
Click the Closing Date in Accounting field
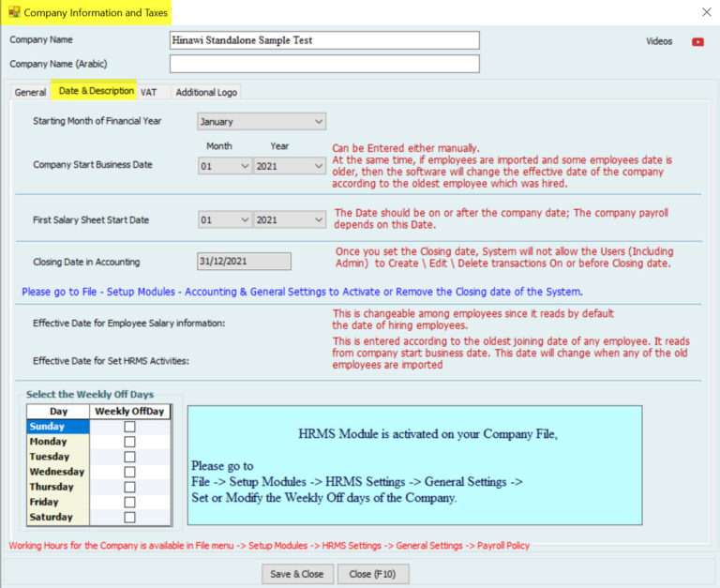[244, 262]
